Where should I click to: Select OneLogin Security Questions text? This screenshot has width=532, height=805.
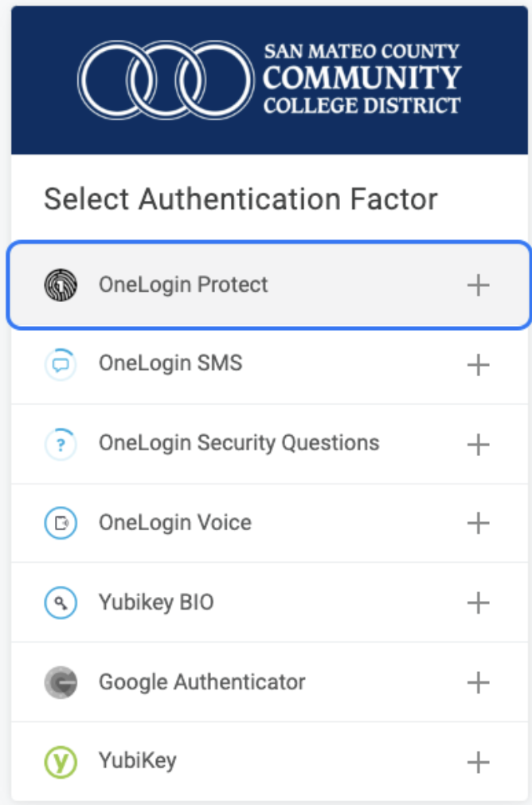(239, 443)
